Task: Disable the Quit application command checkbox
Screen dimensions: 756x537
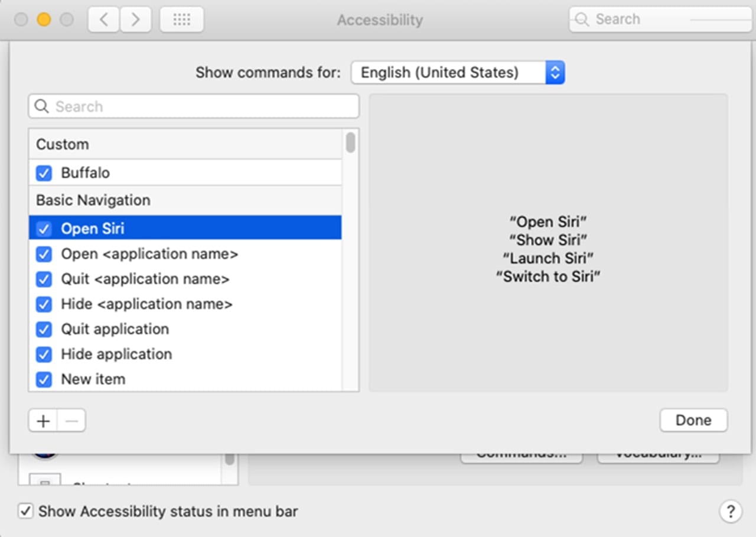Action: (x=44, y=329)
